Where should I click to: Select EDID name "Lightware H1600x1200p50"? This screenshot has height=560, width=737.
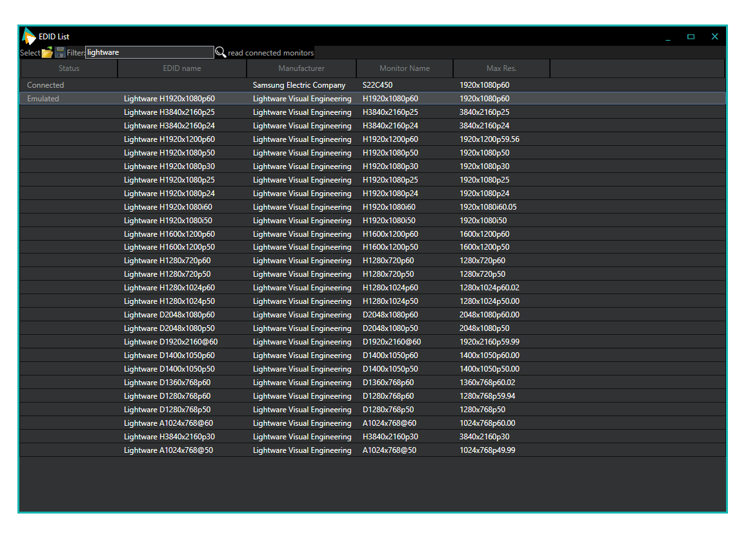coord(169,247)
